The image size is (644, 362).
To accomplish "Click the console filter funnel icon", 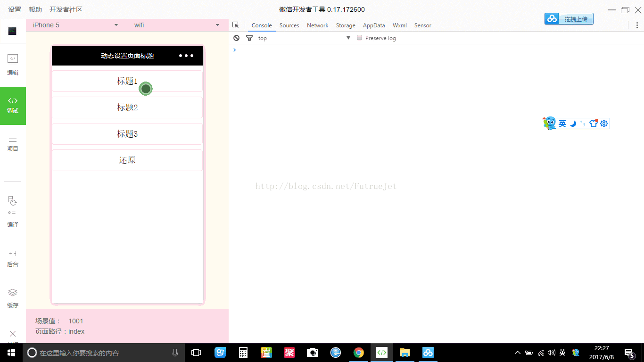I will tap(249, 38).
